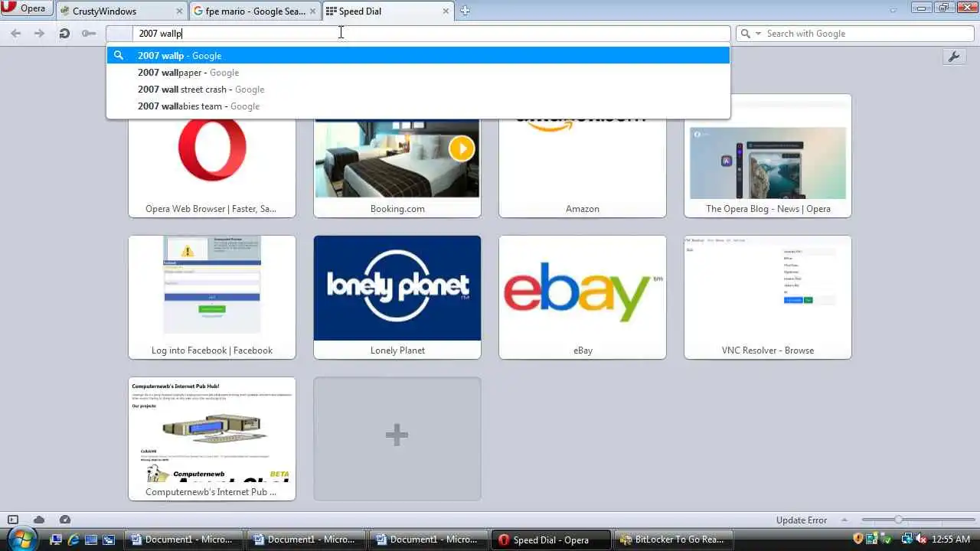Screen dimensions: 980x551
Task: Click the Opera Turbo gauge icon
Action: coord(65,520)
